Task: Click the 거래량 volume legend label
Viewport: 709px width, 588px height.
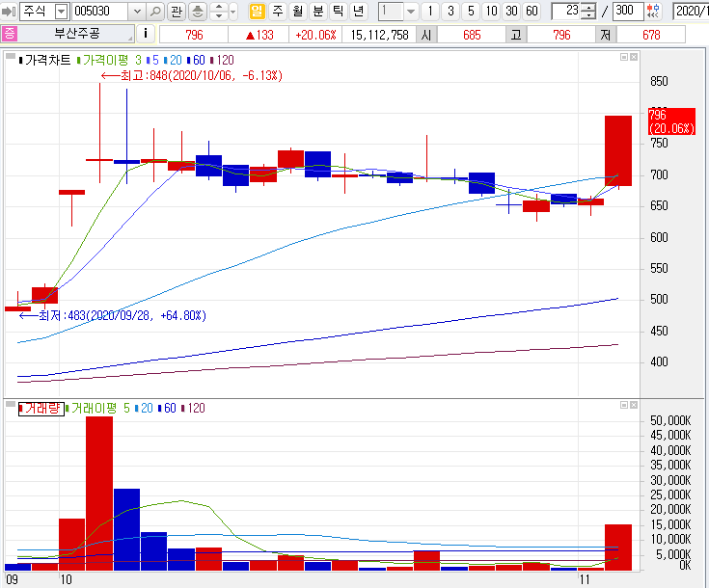Action: (41, 409)
